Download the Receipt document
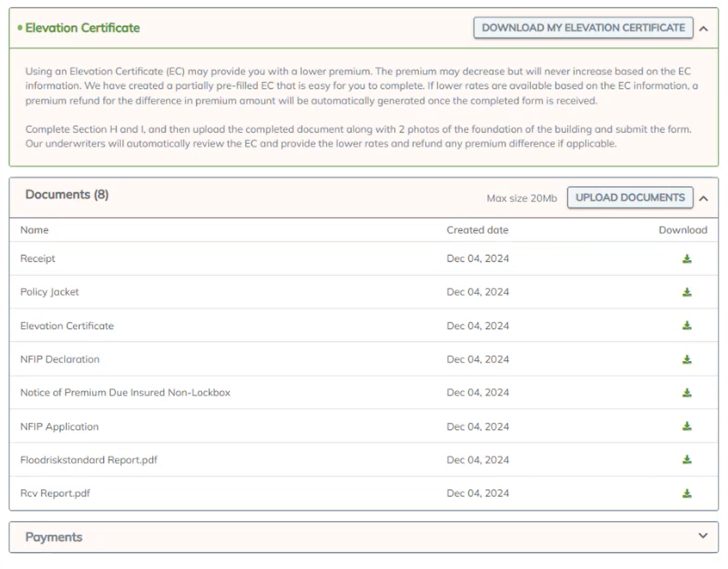The height and width of the screenshot is (569, 728). 686,259
